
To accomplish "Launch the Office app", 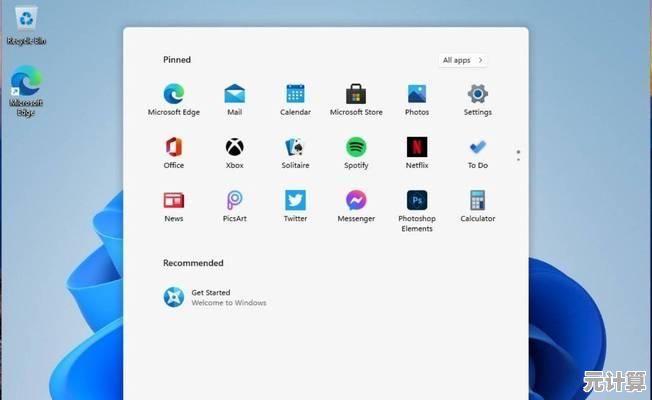I will pos(174,148).
